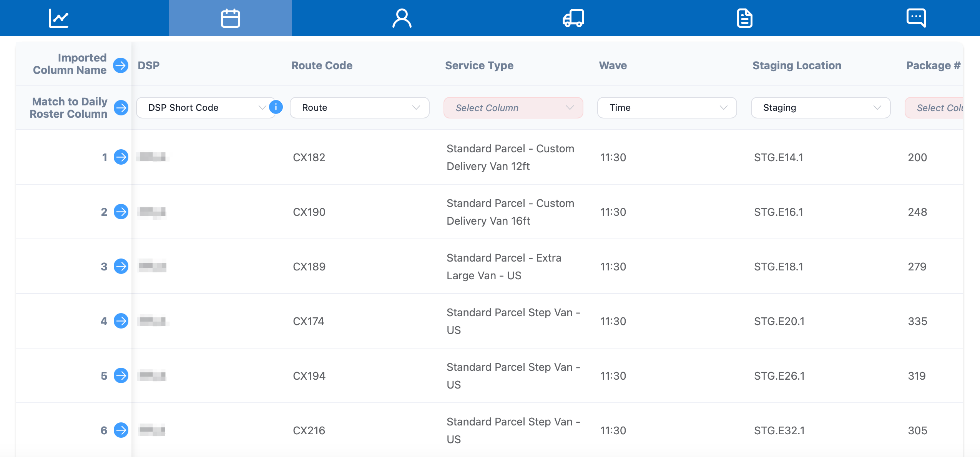Click arrow icon next to Match to Daily Roster Column
980x457 pixels.
pyautogui.click(x=121, y=108)
